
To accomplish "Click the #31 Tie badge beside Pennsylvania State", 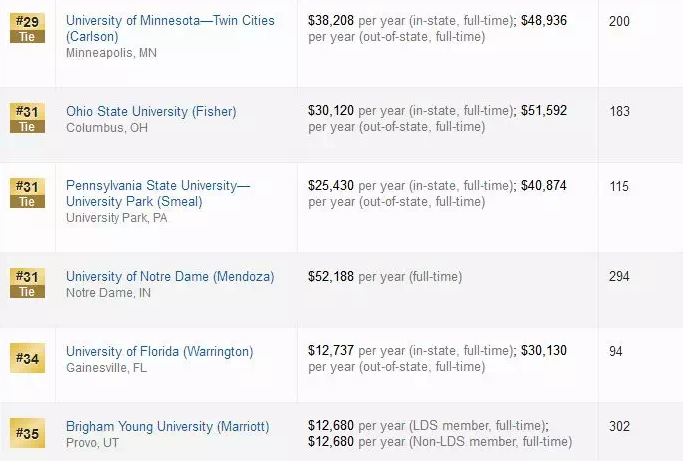I will [27, 193].
